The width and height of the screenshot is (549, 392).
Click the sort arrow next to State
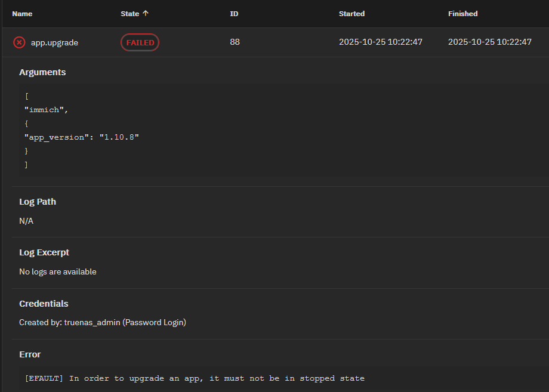point(145,14)
